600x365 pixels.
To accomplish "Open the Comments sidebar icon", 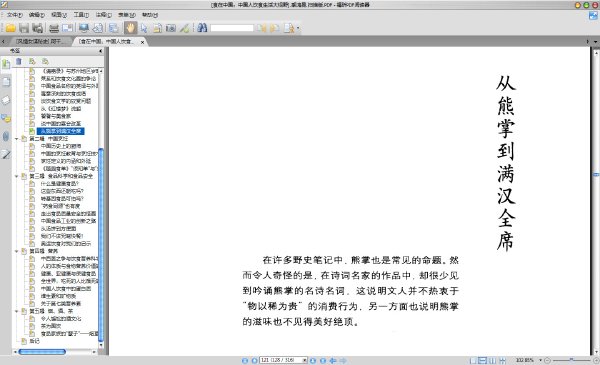I will pos(6,118).
